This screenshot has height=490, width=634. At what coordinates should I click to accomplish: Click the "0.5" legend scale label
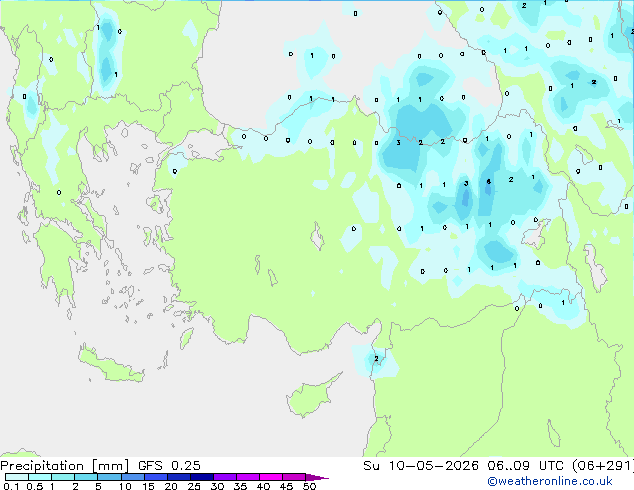point(34,486)
